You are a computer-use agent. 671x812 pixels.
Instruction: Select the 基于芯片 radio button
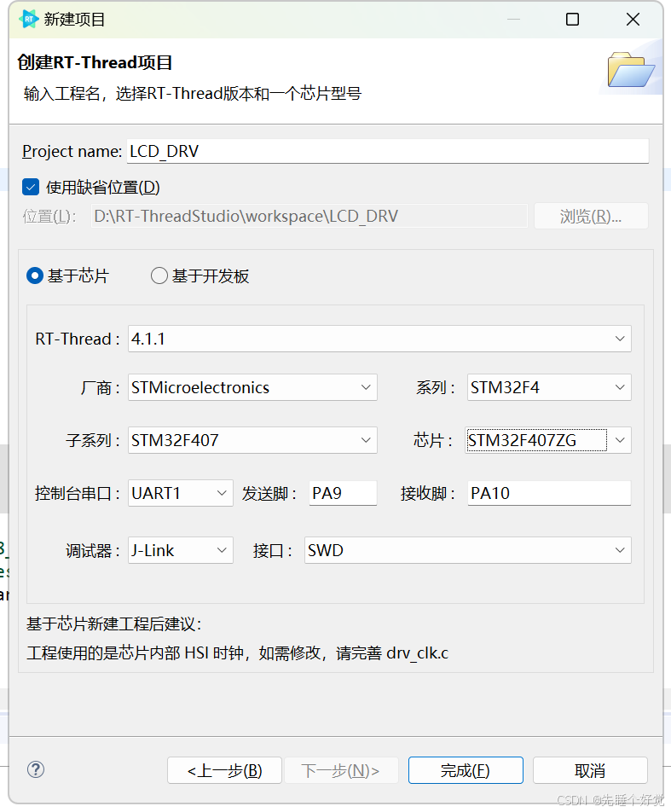(x=35, y=275)
